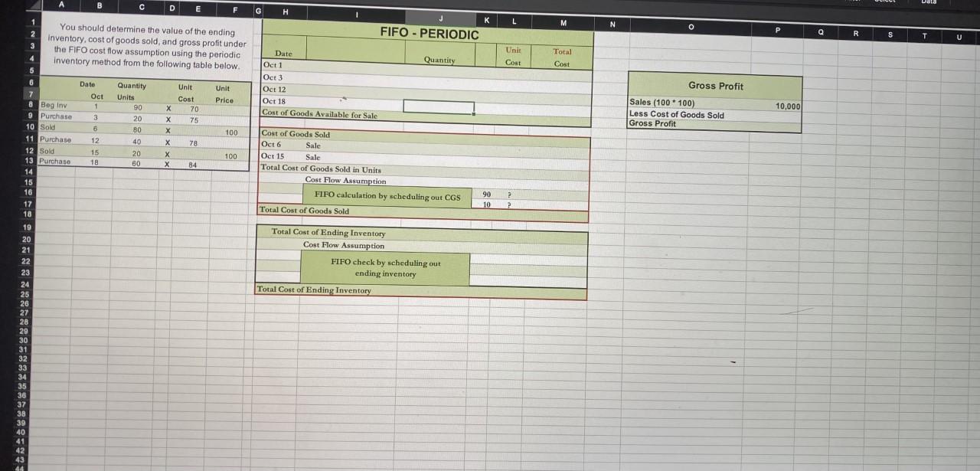Image resolution: width=980 pixels, height=471 pixels.
Task: Select FIFO calculation by scheduling out CGS cell
Action: (x=387, y=197)
